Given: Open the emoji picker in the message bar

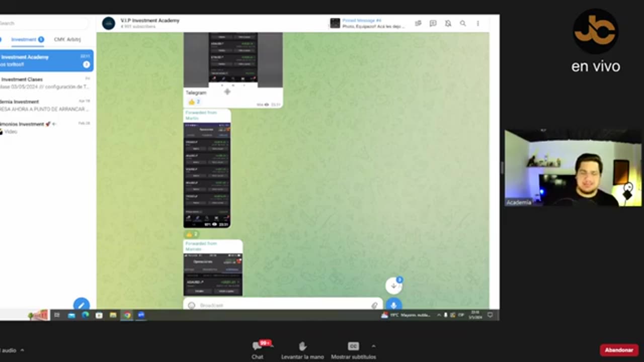Looking at the screenshot, I should tap(191, 305).
